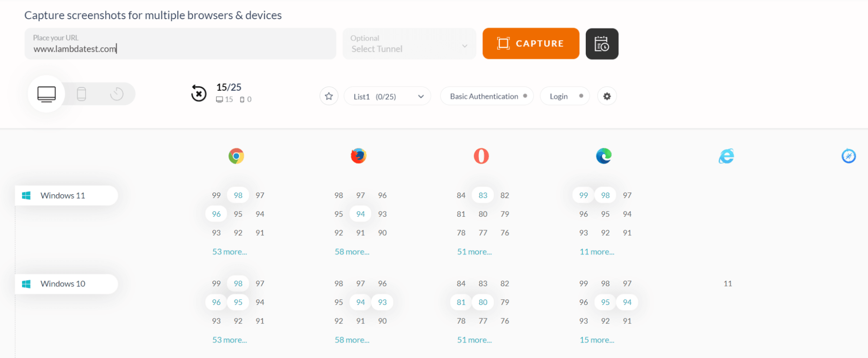Deselect Opera 83 under Windows 11

[x=483, y=195]
